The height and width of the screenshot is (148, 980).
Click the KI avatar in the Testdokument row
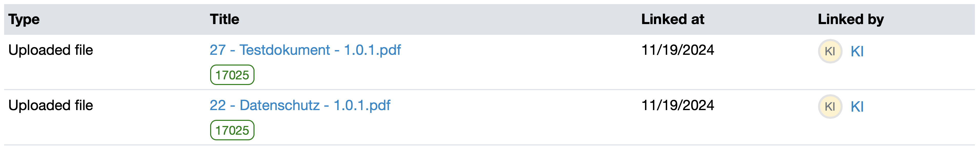(830, 51)
